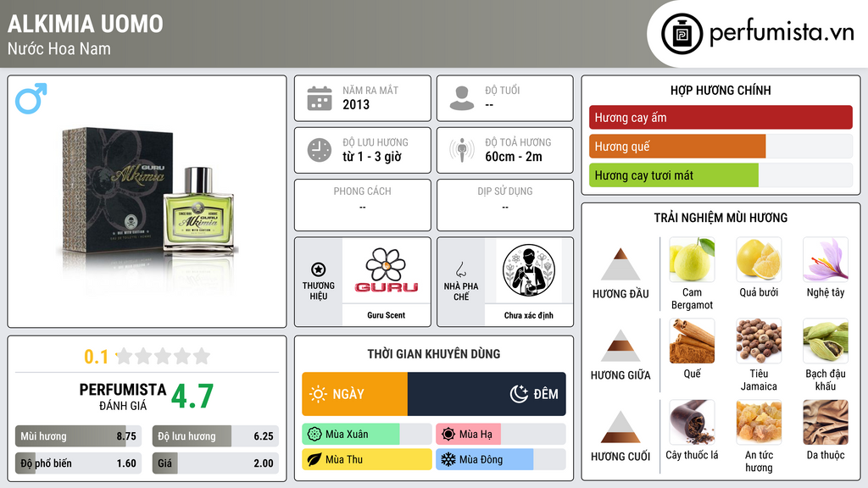Open the Guru flower brand logo
The height and width of the screenshot is (488, 868).
(387, 270)
